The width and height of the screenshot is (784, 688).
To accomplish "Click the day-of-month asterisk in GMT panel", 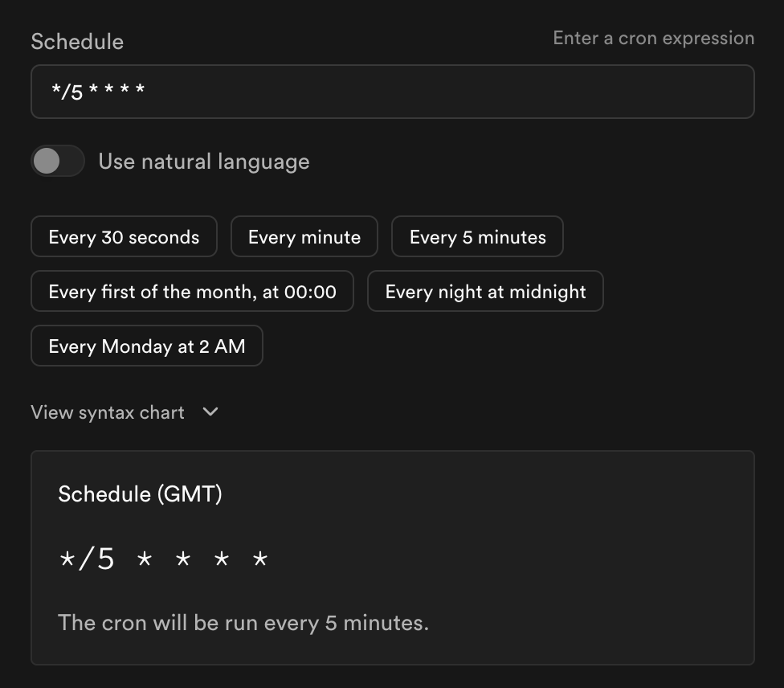I will (x=183, y=559).
